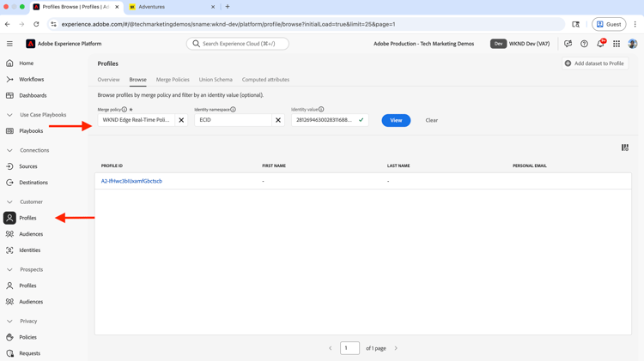The width and height of the screenshot is (644, 361).
Task: Open Identities in sidebar
Action: coord(29,250)
